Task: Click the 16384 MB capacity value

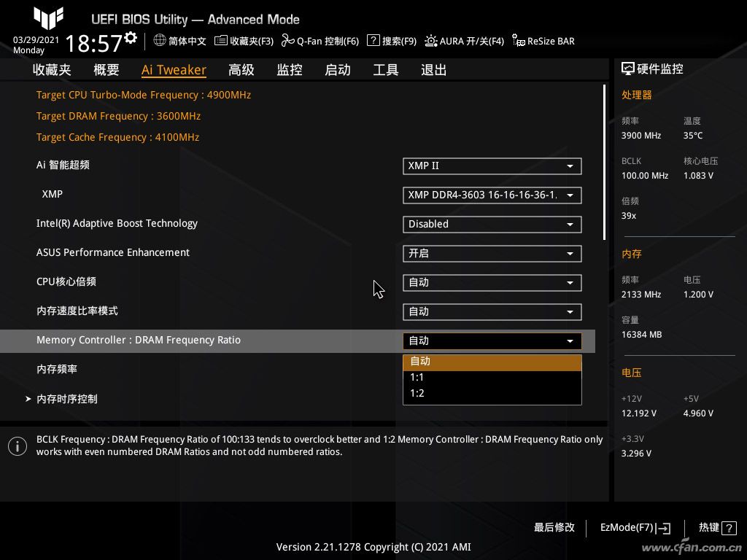Action: [x=642, y=335]
